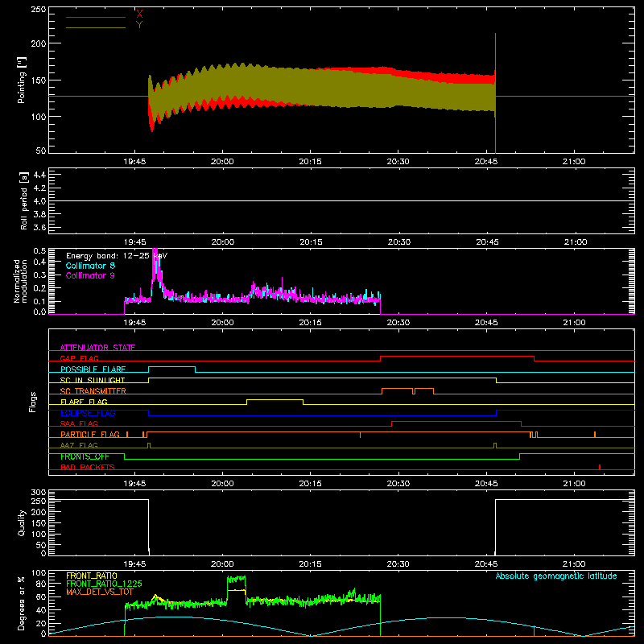This screenshot has height=644, width=644.
Task: Click the Roll period [s] axis title
Action: point(24,200)
